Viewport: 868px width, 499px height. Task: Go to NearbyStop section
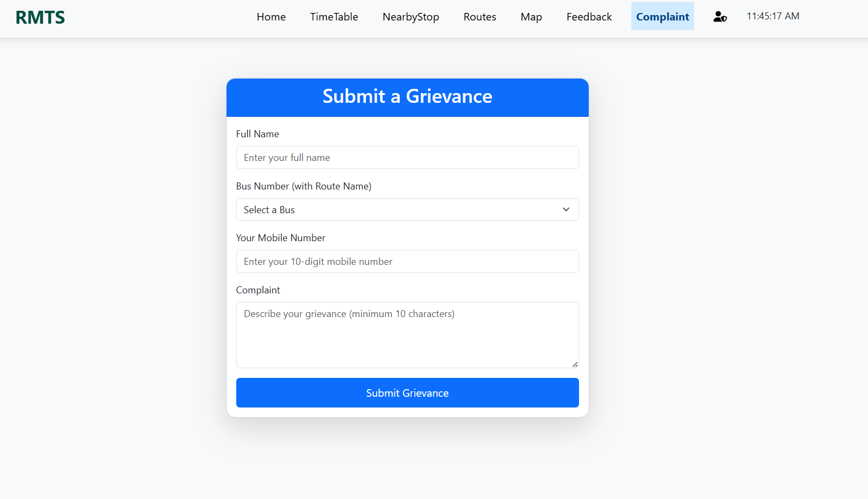click(411, 17)
